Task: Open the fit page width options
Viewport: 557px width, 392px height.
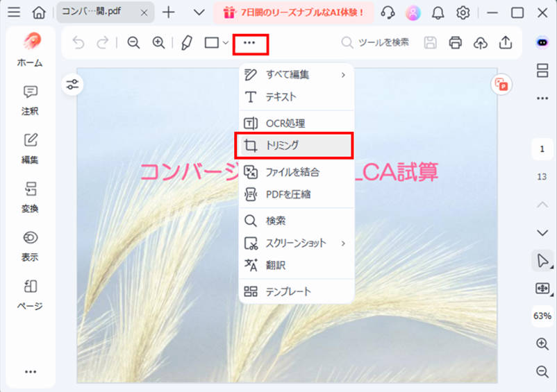Action: 542,288
